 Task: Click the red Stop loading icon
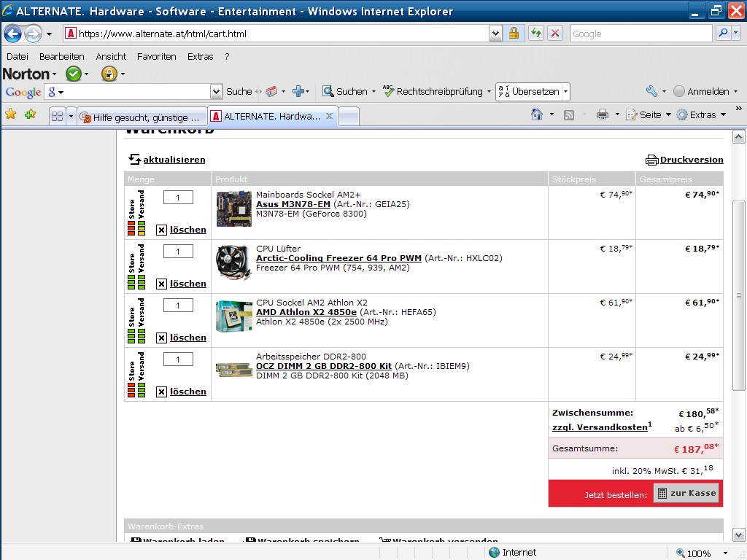click(555, 34)
